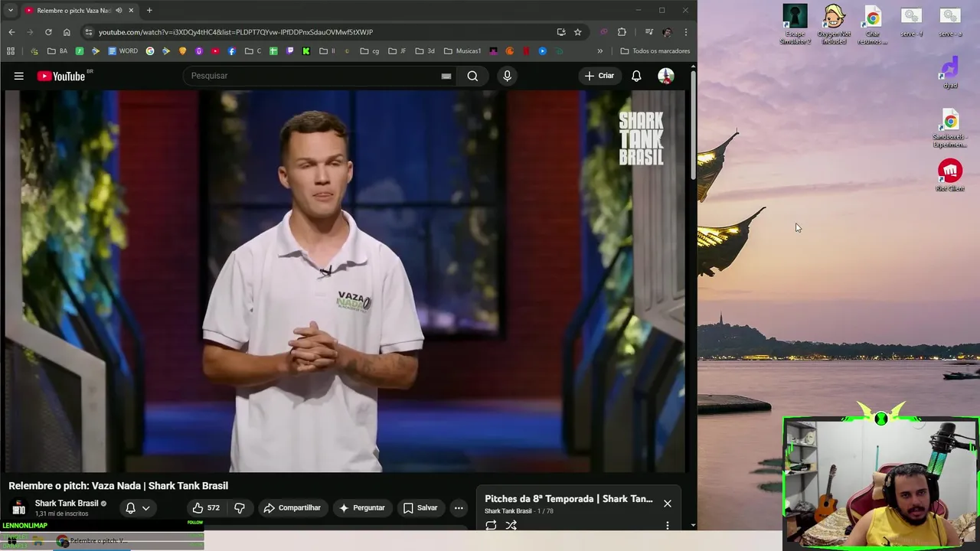The image size is (980, 551).
Task: Open Escape Simulator 2 desktop shortcut
Action: (x=795, y=24)
